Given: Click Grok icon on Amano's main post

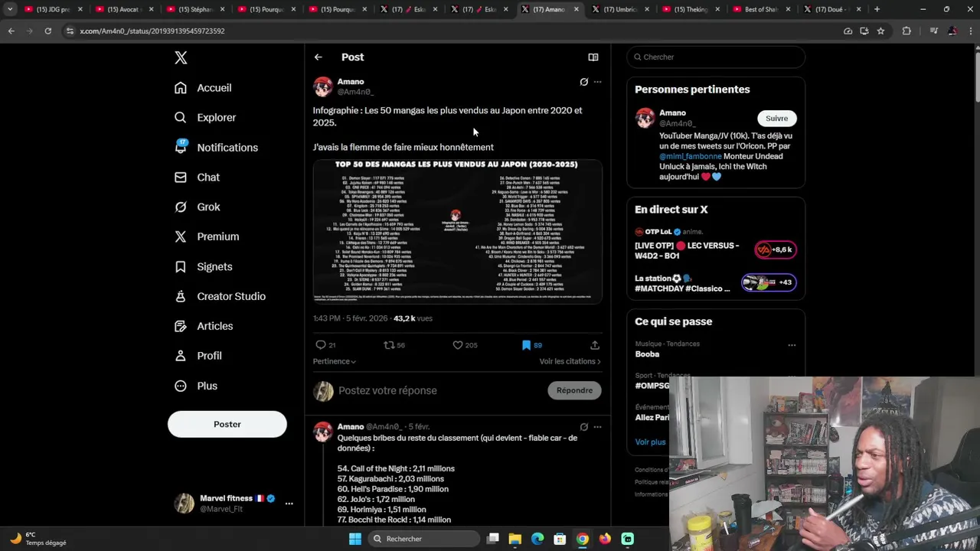Looking at the screenshot, I should [583, 82].
